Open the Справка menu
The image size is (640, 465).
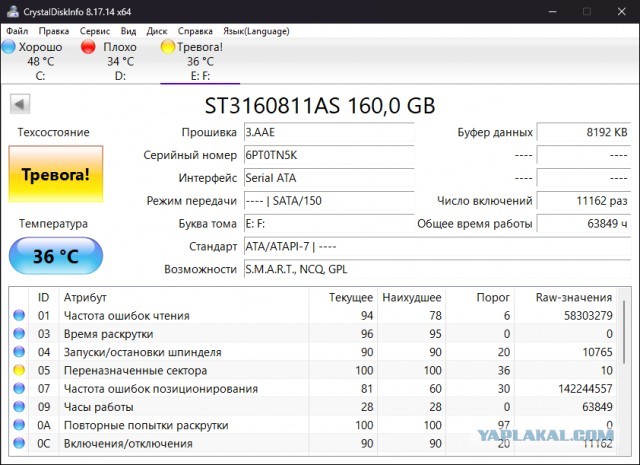click(x=195, y=31)
